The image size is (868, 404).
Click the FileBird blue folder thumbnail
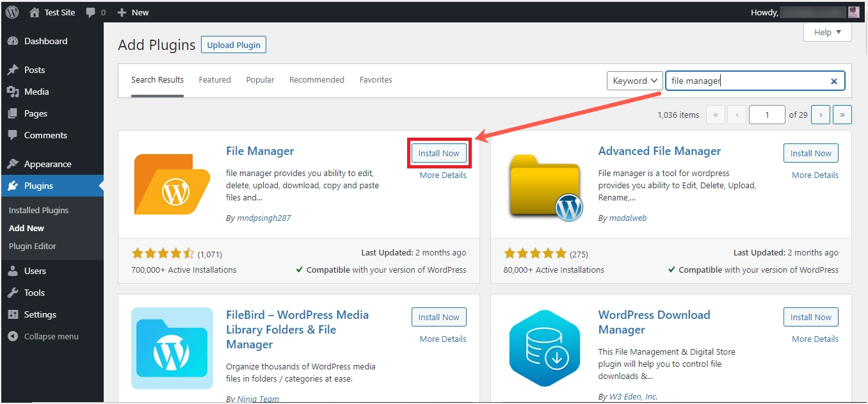pyautogui.click(x=172, y=348)
